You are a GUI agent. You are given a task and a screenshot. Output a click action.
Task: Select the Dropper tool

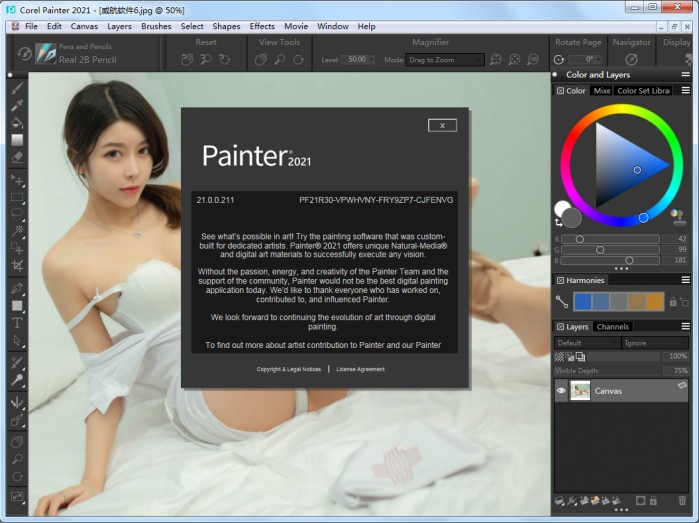17,105
